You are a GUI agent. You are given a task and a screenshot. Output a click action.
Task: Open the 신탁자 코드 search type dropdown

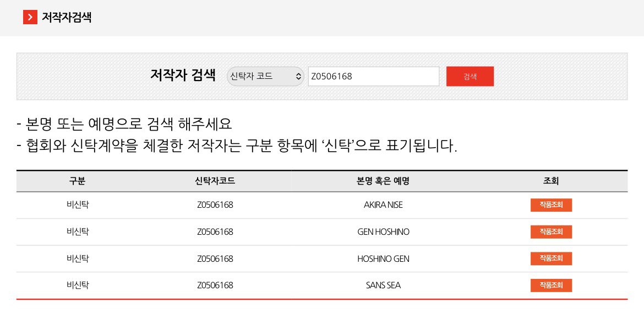265,76
